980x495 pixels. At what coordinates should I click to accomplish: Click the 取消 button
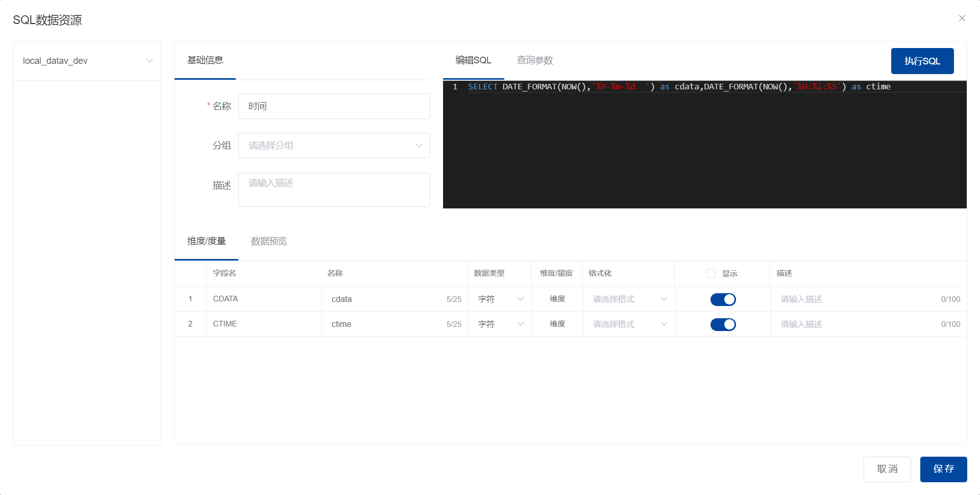pyautogui.click(x=887, y=469)
